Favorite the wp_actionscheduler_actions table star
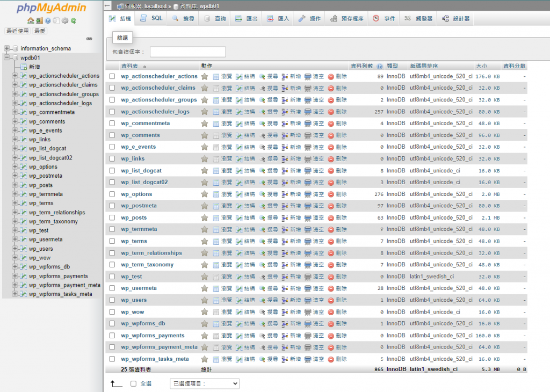550x392 pixels. coord(205,76)
